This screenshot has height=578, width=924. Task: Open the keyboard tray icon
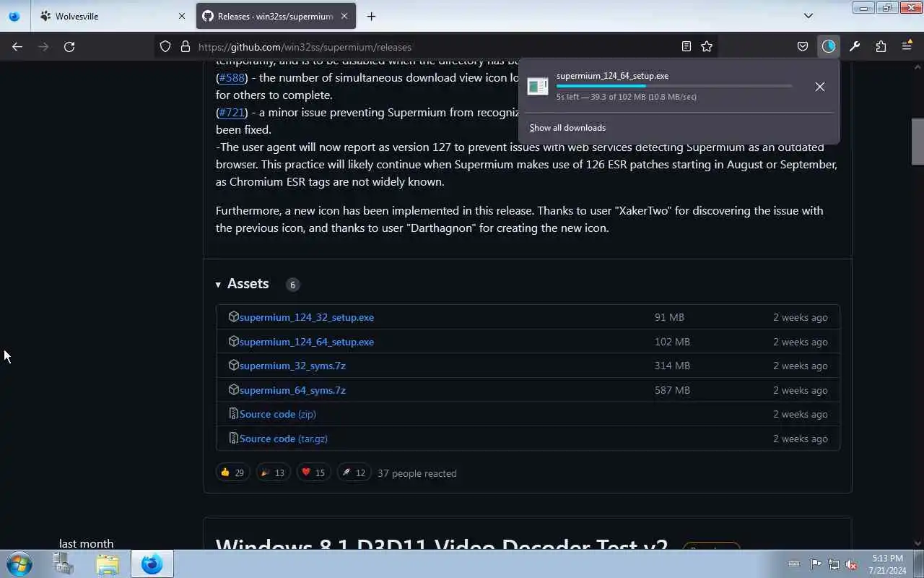pos(794,564)
